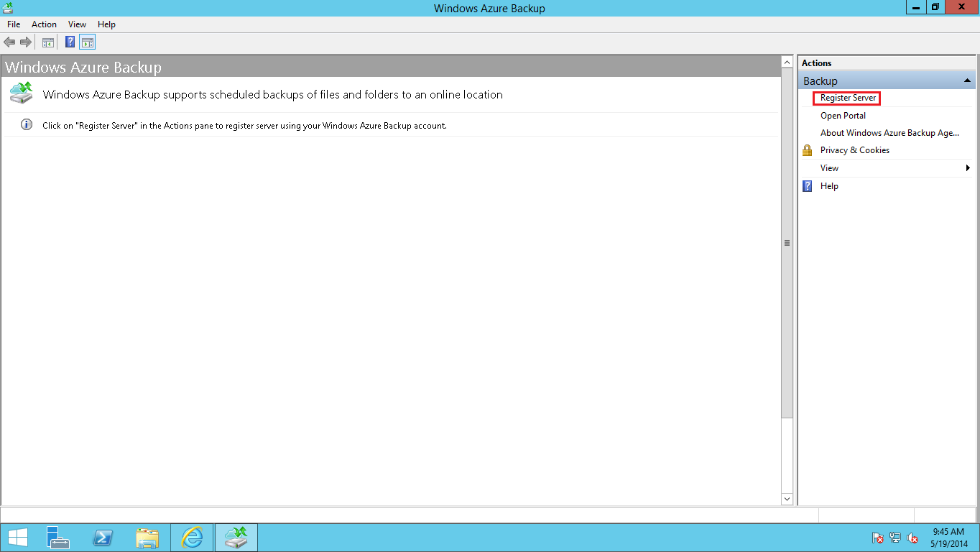
Task: Expand the View submenu in the Actions pane
Action: pyautogui.click(x=968, y=167)
